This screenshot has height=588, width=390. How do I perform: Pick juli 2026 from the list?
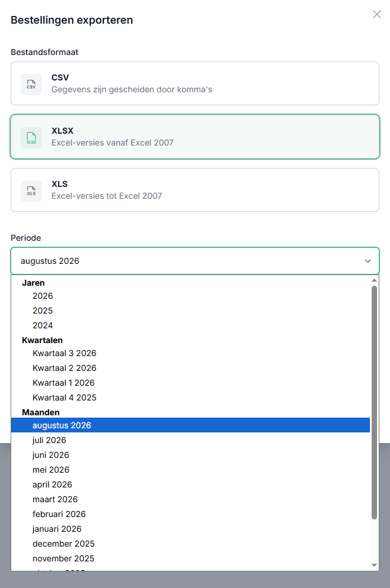pyautogui.click(x=190, y=440)
